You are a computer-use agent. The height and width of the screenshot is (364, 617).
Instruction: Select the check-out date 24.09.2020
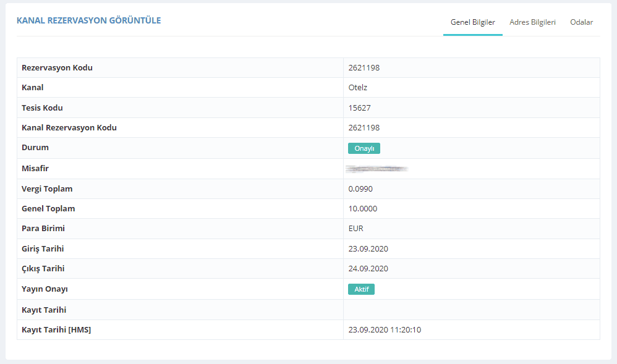(x=368, y=268)
